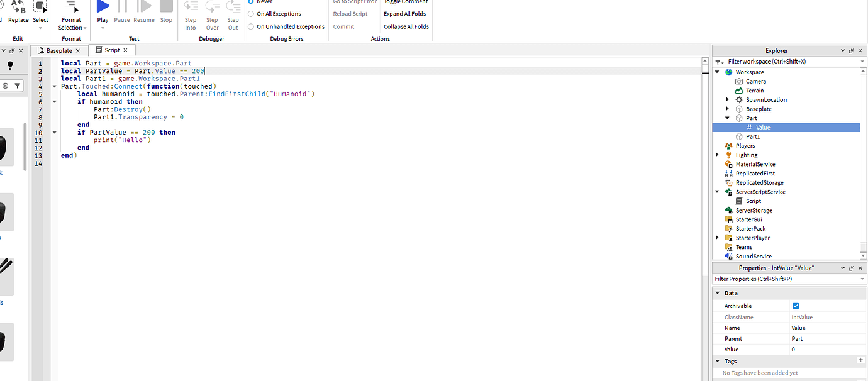Viewport: 868px width, 381px height.
Task: Collapse the code fold at line 4
Action: [54, 86]
